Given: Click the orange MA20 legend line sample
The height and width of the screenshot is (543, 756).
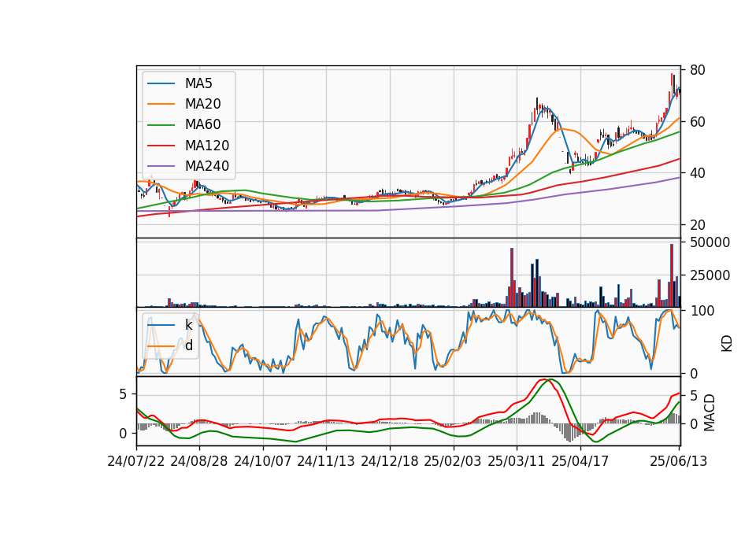Looking at the screenshot, I should (161, 104).
